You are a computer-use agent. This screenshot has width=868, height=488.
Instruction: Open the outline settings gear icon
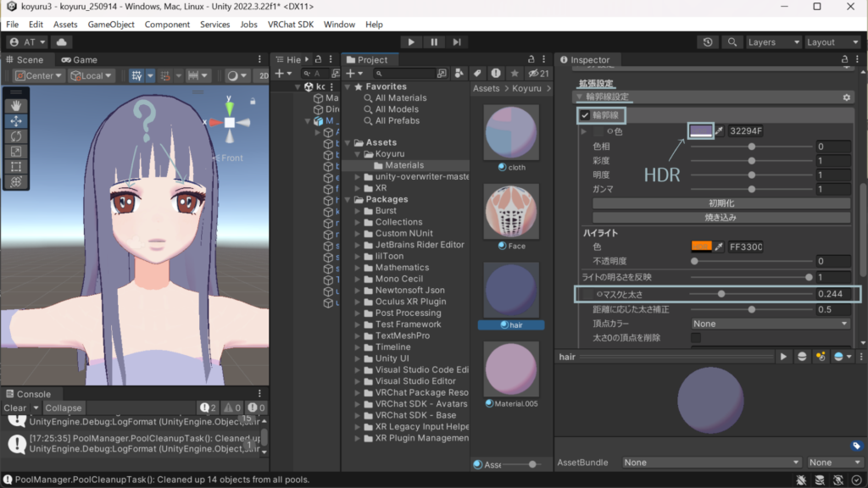(846, 97)
